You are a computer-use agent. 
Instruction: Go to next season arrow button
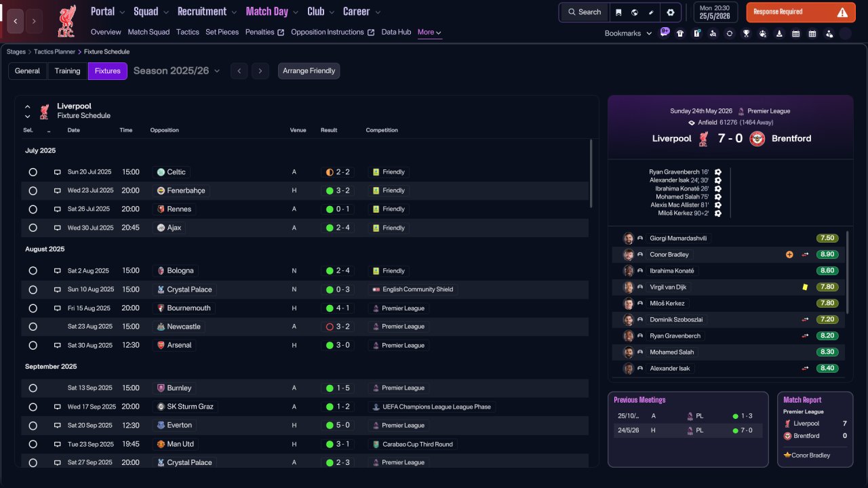(260, 71)
